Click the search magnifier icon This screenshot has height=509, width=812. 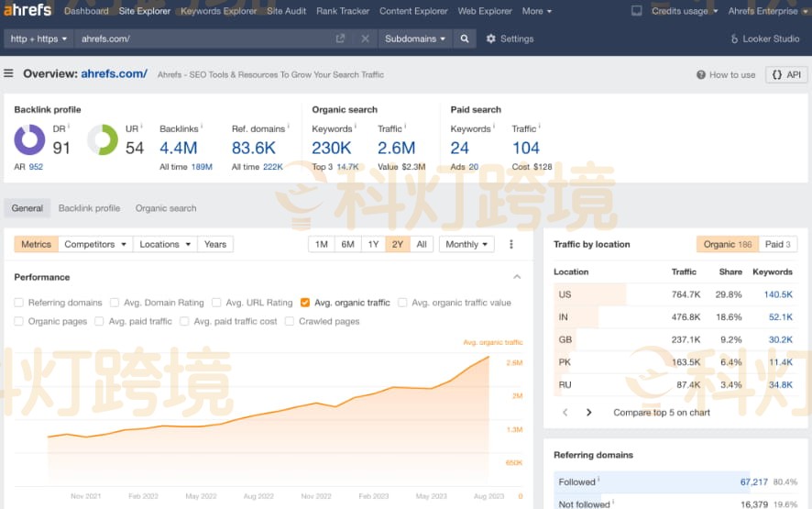click(465, 39)
